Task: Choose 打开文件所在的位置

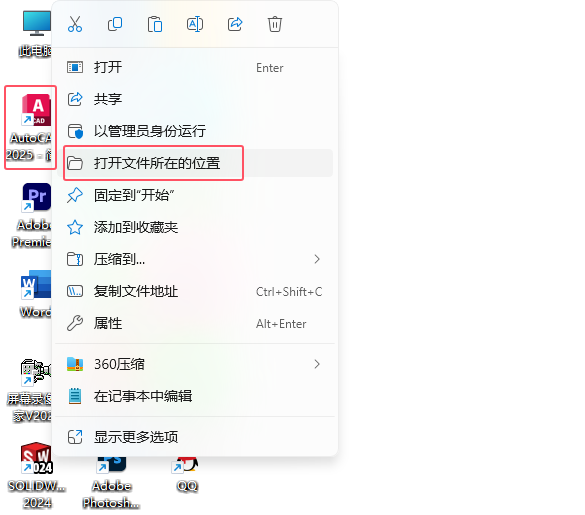Action: tap(195, 163)
